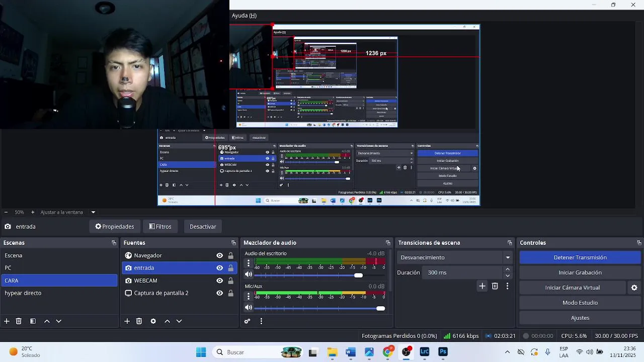Delete selected source with Fuentes trash icon
Image resolution: width=644 pixels, height=362 pixels.
(139, 321)
